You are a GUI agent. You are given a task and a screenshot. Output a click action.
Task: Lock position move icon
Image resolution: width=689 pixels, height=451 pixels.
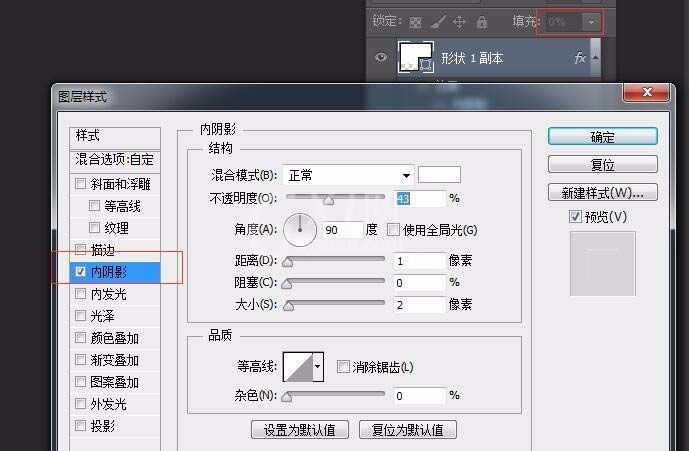click(459, 22)
